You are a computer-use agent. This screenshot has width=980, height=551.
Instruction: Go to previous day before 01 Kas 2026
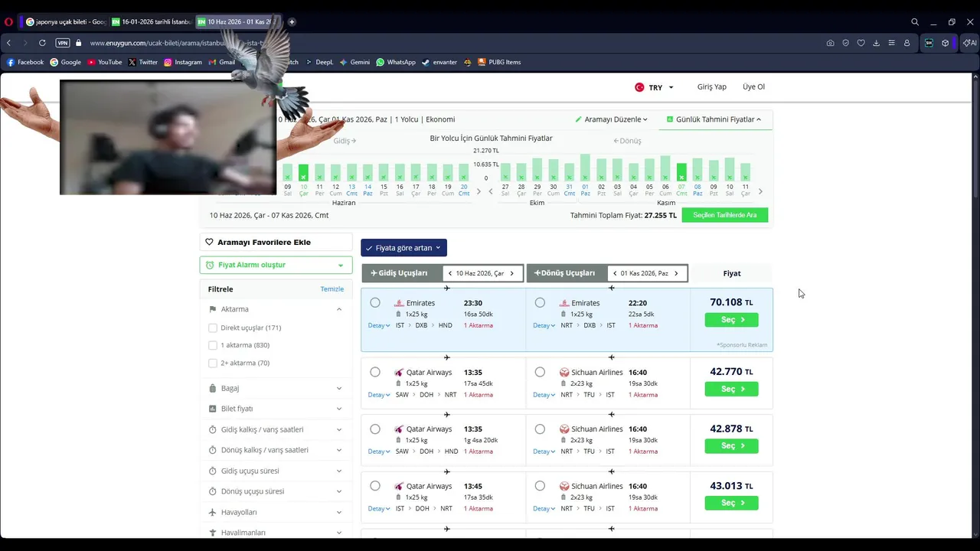coord(615,273)
